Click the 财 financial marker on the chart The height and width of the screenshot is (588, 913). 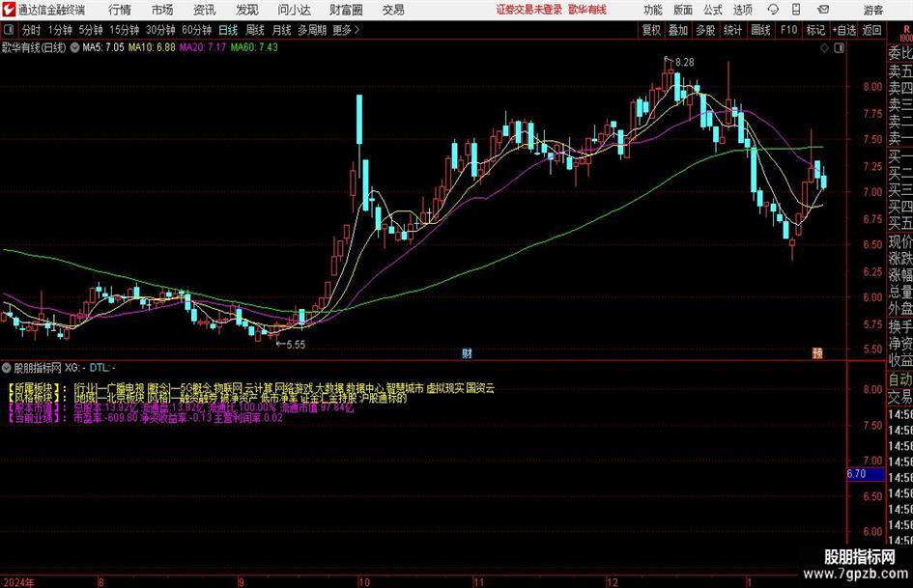467,352
